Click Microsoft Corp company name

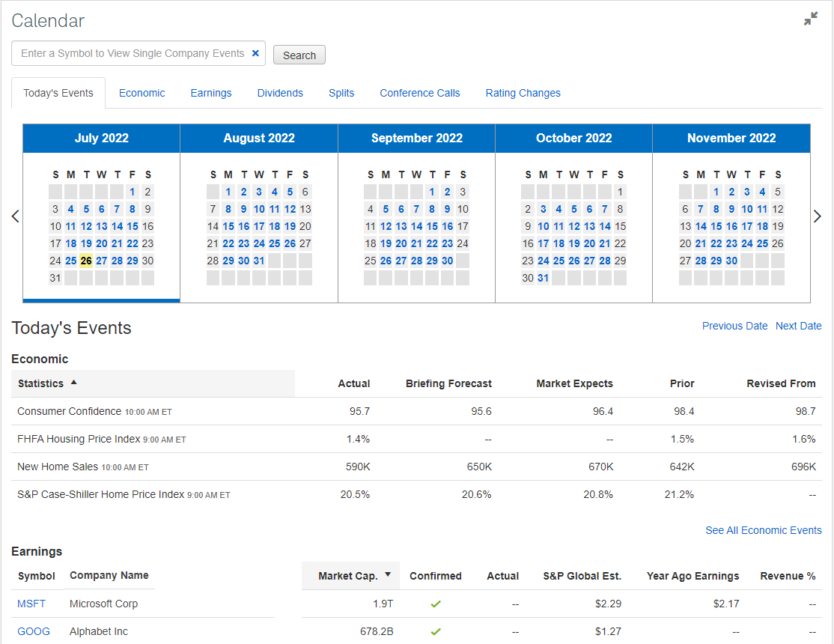(104, 604)
